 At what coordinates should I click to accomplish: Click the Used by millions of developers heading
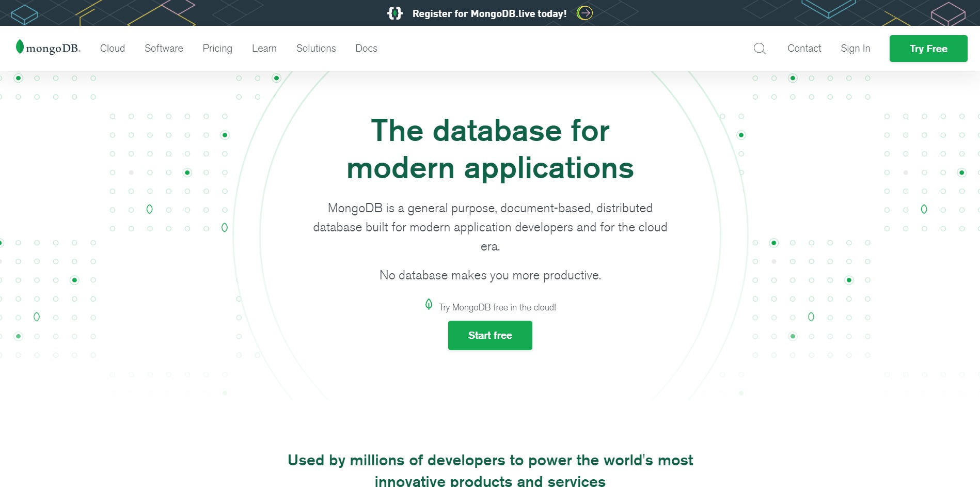pyautogui.click(x=490, y=470)
